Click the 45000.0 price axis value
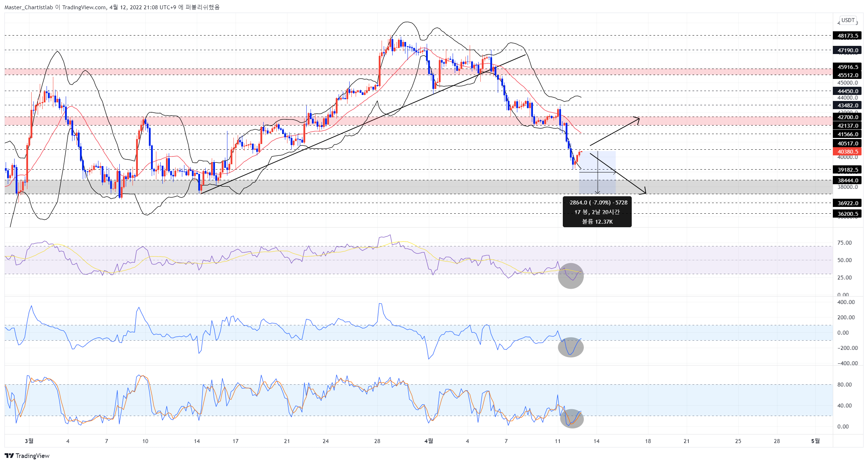Screen dimensions: 868x464 coord(847,82)
